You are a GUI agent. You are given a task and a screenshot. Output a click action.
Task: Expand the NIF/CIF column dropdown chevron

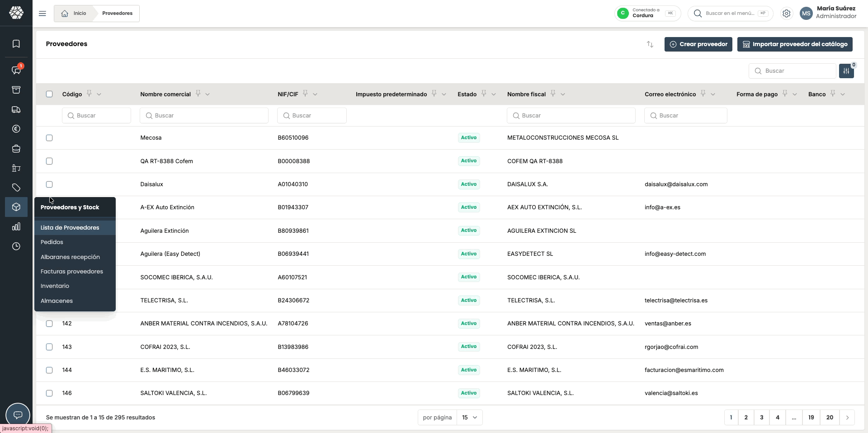[315, 94]
